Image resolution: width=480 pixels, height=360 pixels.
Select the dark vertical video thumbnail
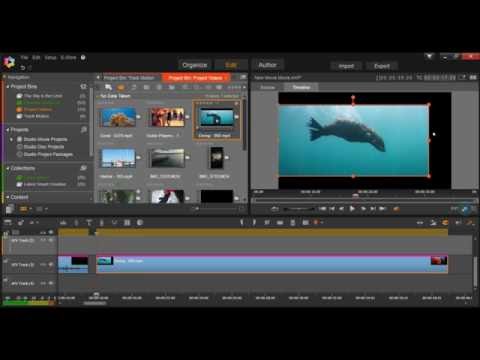[x=217, y=158]
